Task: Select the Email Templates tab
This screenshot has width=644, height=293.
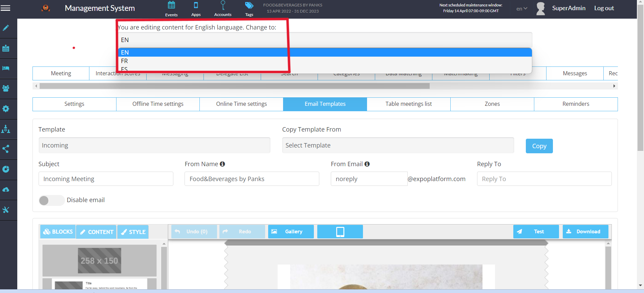Action: (x=325, y=104)
